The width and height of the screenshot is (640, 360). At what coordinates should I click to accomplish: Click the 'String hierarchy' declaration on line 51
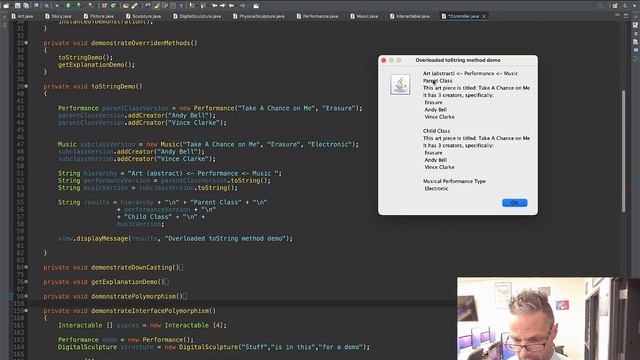[170, 173]
